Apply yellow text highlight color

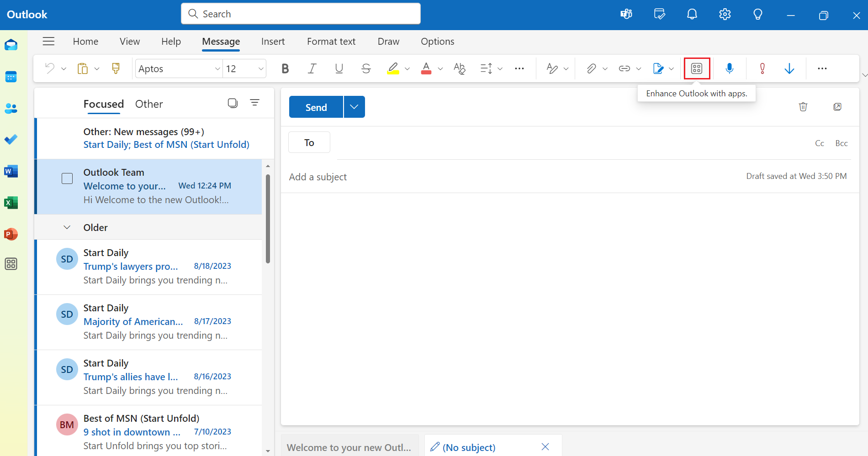[x=393, y=68]
